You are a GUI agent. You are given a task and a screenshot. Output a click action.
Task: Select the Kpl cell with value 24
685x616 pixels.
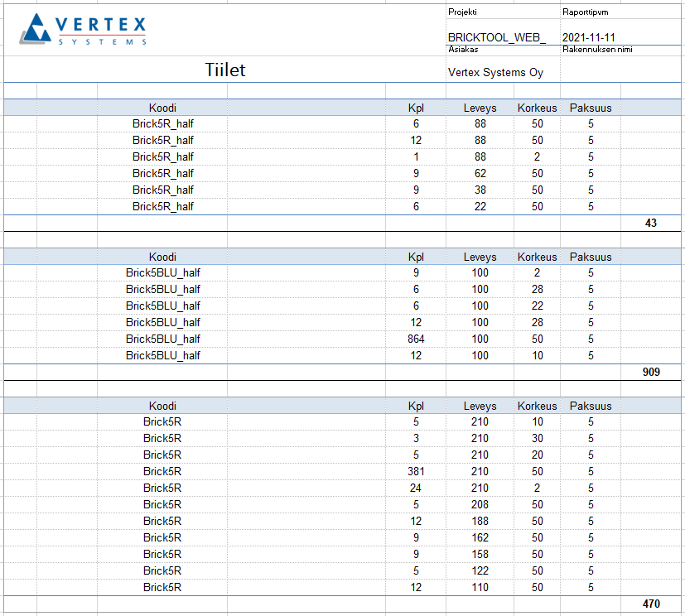tap(416, 488)
